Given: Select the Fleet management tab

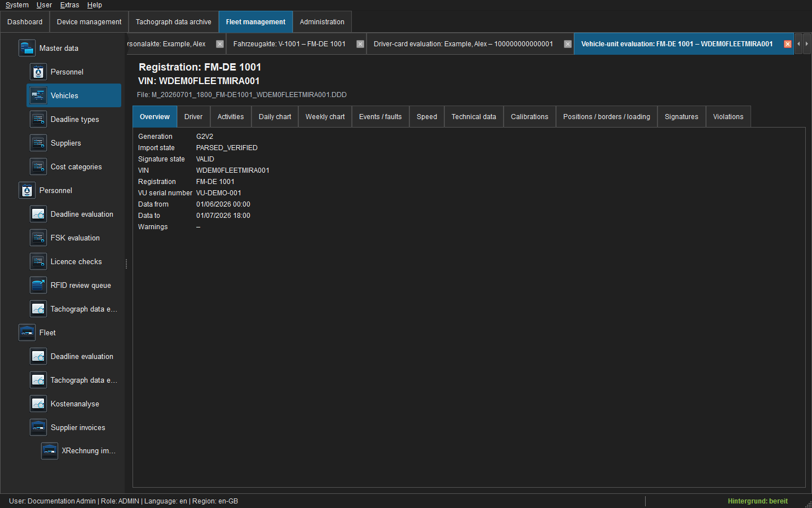Looking at the screenshot, I should 255,22.
